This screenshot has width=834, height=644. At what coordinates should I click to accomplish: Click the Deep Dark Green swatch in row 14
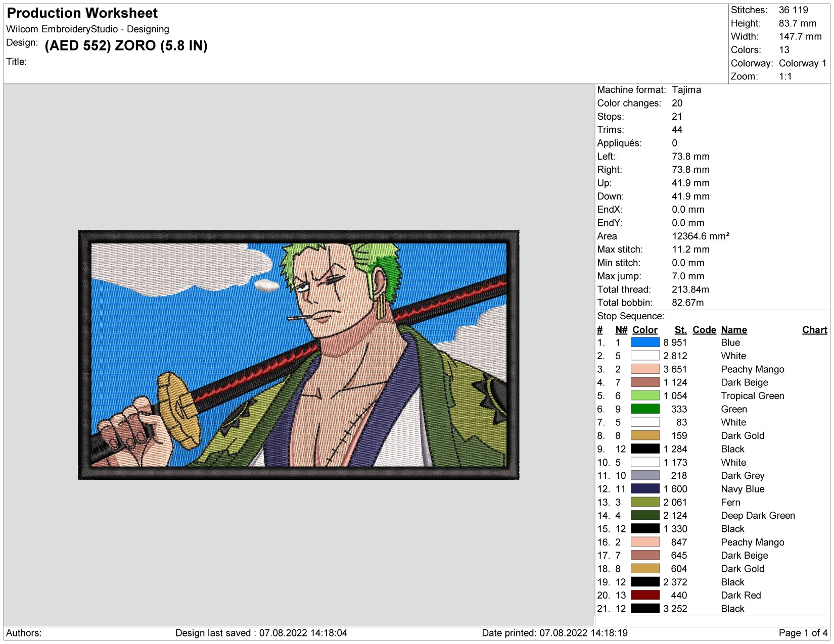pos(645,515)
